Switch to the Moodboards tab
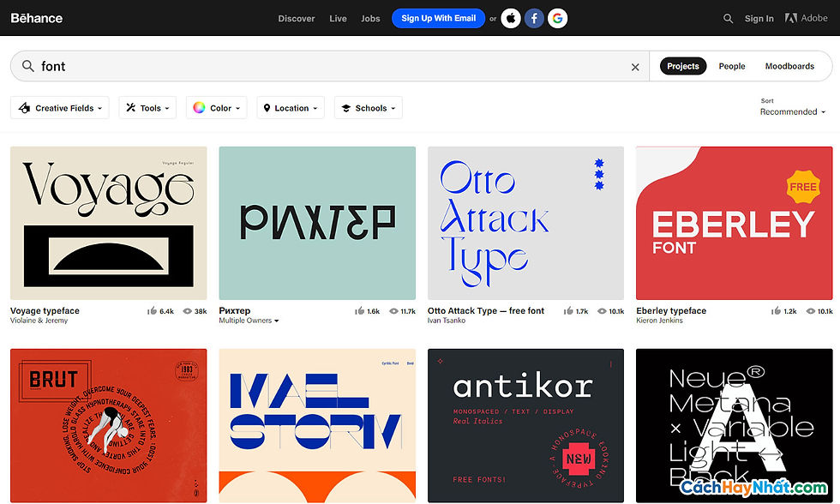 pyautogui.click(x=789, y=66)
